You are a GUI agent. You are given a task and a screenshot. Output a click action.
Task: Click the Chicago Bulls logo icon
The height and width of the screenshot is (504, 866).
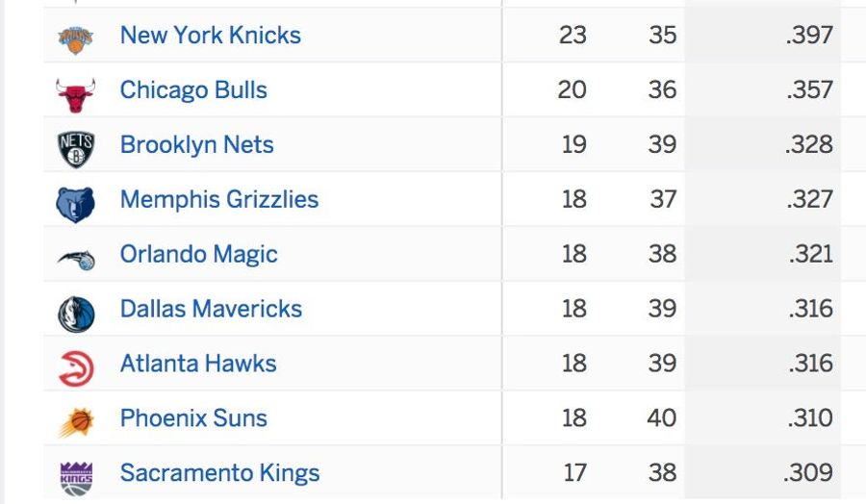[76, 95]
